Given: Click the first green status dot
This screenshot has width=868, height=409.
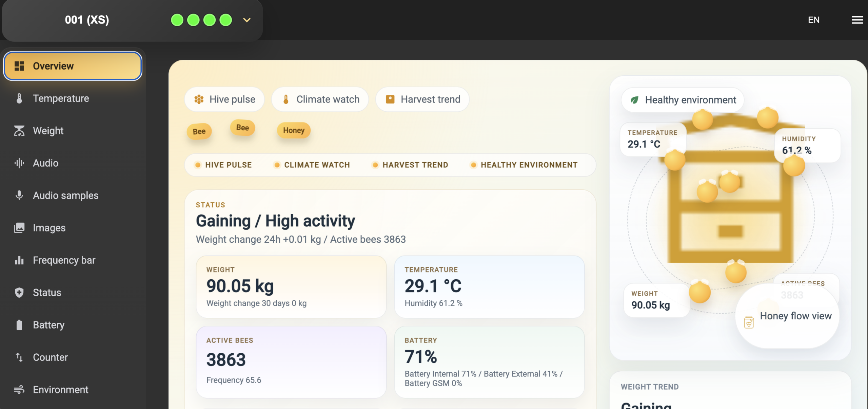Looking at the screenshot, I should 177,20.
